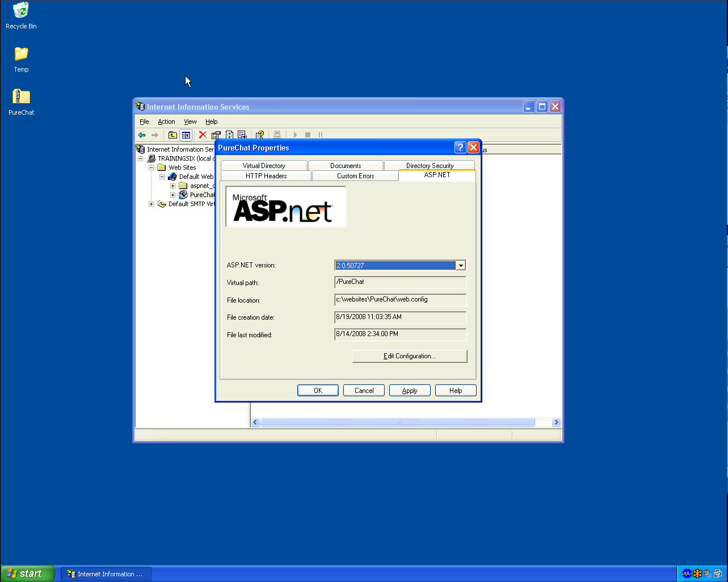Viewport: 728px width, 582px height.
Task: Switch to the Directory Security tab
Action: click(430, 166)
